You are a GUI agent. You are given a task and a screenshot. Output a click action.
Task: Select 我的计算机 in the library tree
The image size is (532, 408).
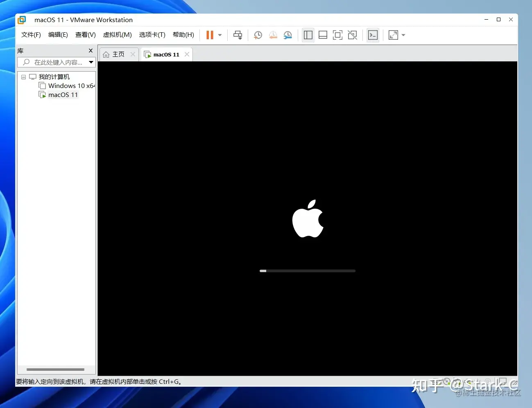[x=54, y=77]
